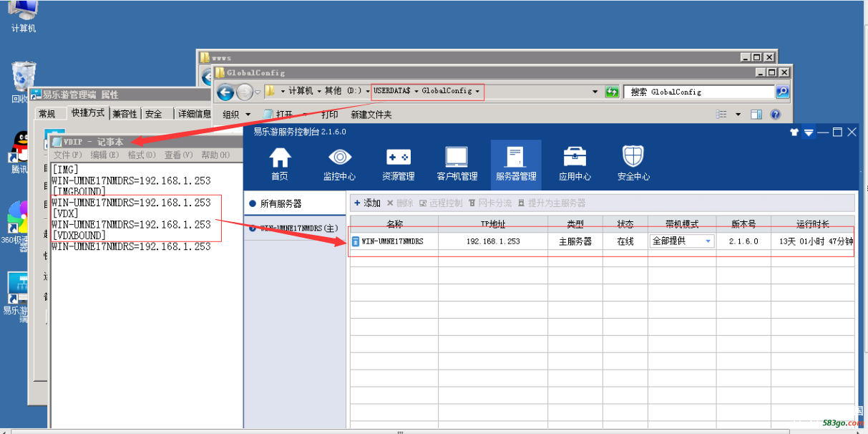Click the 删除 delete toolbar button
868x434 pixels.
[400, 203]
